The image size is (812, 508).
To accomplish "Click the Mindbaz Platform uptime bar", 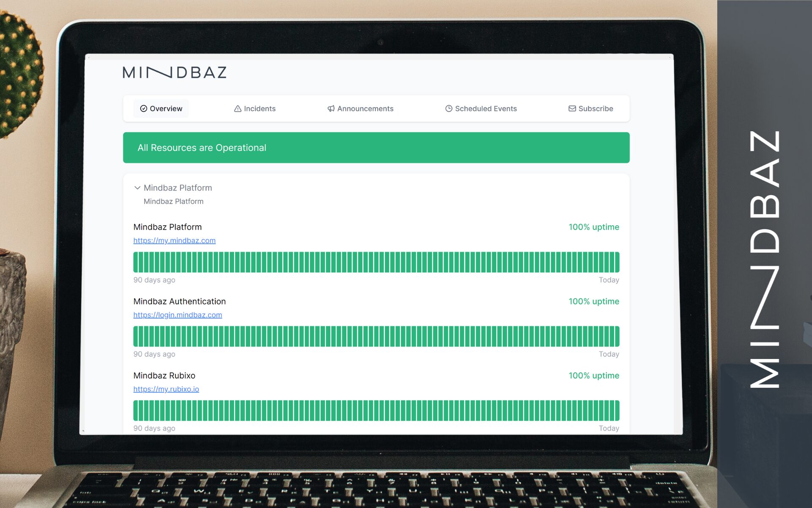I will [376, 262].
